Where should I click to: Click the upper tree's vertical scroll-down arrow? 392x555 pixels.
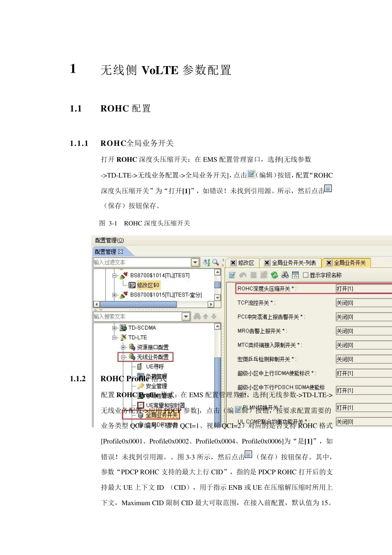217,297
